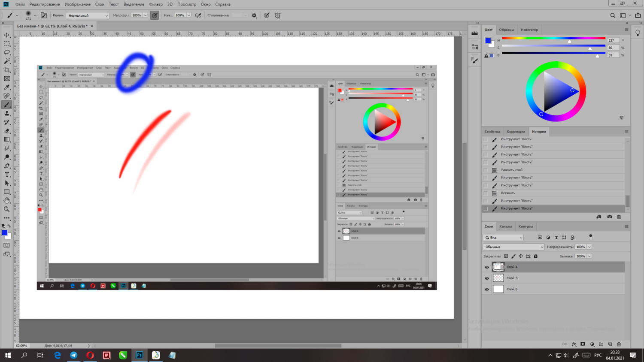The height and width of the screenshot is (362, 644).
Task: Select the Hand tool
Action: pos(7,201)
